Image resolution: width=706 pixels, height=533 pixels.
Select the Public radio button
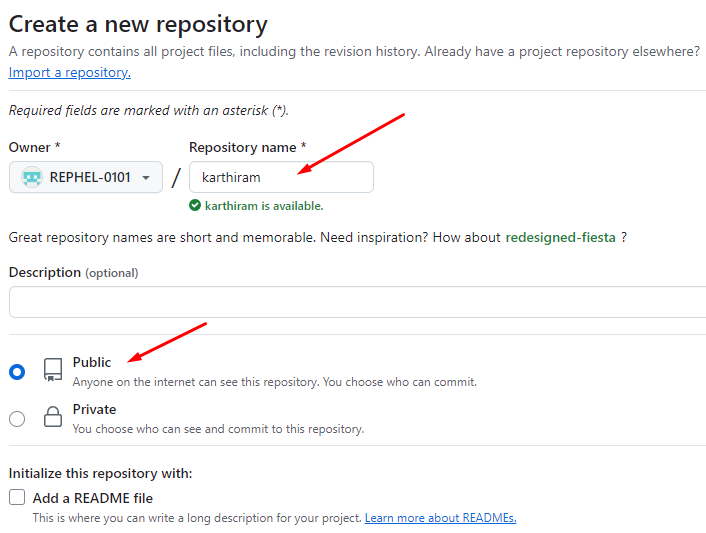pos(17,372)
